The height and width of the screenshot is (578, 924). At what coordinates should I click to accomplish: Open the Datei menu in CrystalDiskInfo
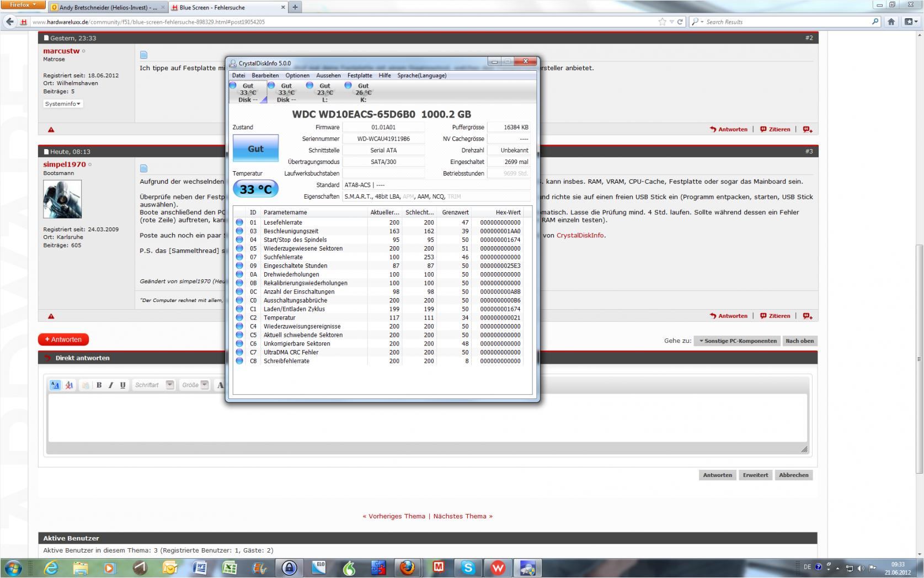pos(238,76)
